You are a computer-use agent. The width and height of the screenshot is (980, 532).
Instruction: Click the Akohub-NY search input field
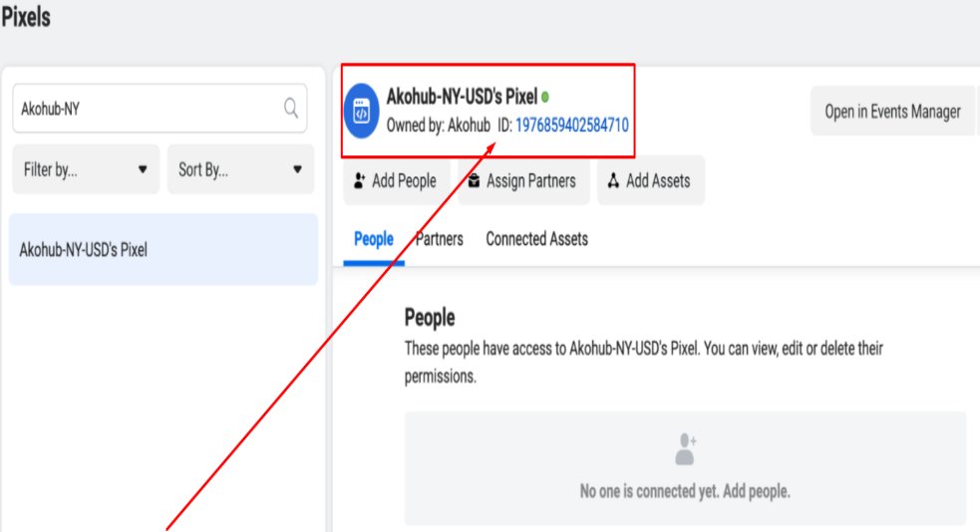(160, 108)
